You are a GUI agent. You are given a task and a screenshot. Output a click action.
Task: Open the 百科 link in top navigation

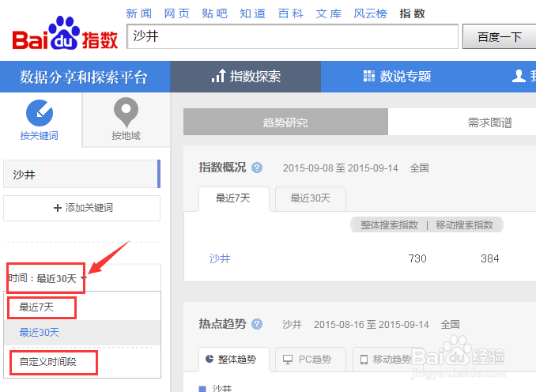pyautogui.click(x=291, y=13)
